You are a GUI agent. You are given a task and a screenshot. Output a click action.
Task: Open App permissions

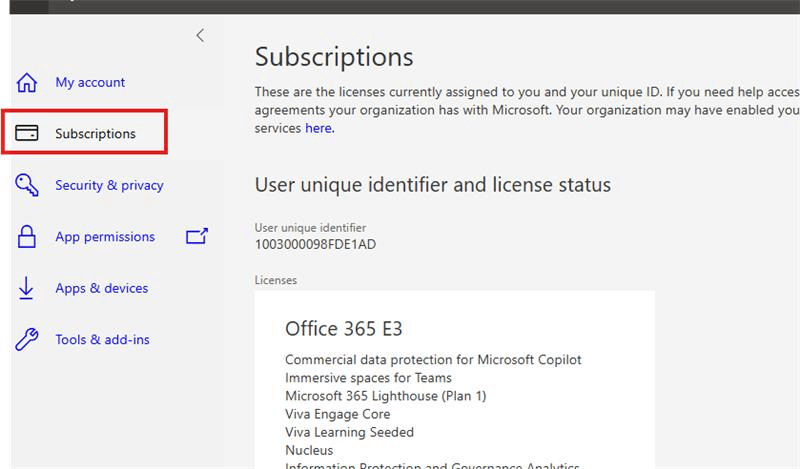click(105, 237)
